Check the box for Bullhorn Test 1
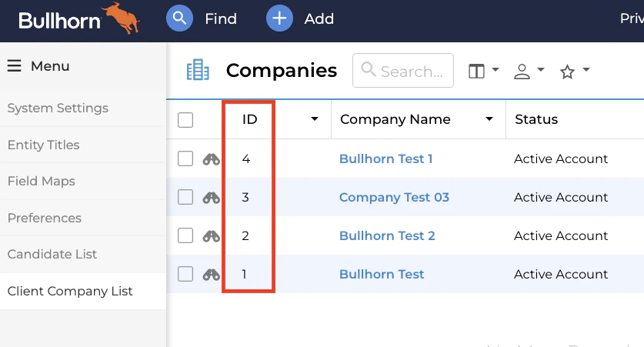Image resolution: width=644 pixels, height=347 pixels. click(x=185, y=158)
